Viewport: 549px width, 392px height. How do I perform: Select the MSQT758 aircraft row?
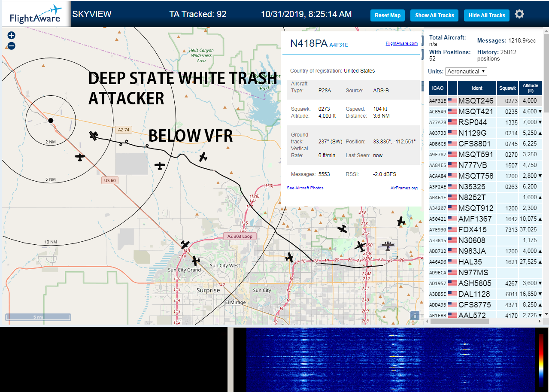point(485,176)
